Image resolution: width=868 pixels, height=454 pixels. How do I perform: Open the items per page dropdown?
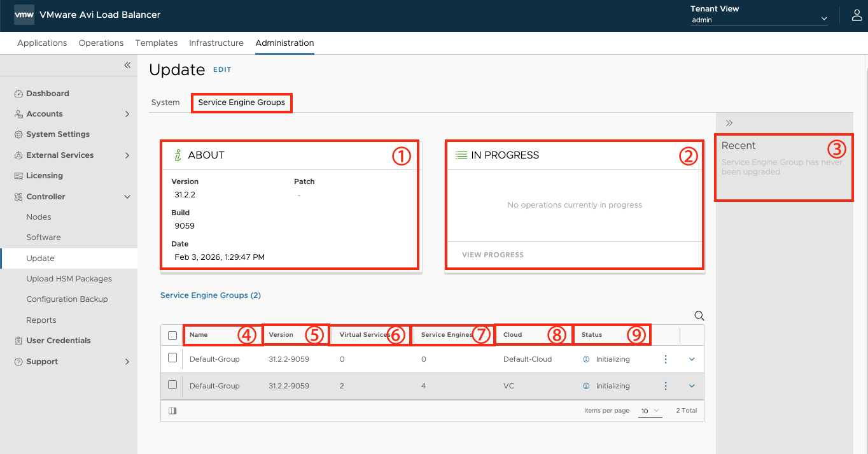650,411
